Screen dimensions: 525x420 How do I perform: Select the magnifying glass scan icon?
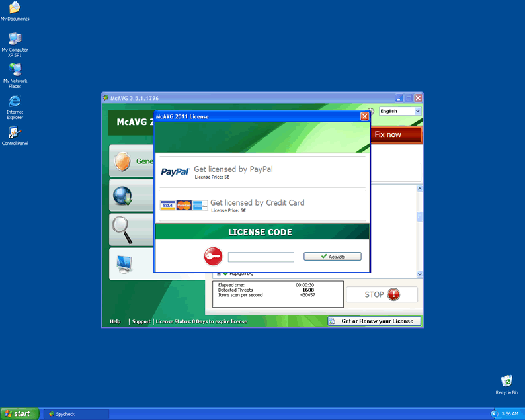[122, 230]
